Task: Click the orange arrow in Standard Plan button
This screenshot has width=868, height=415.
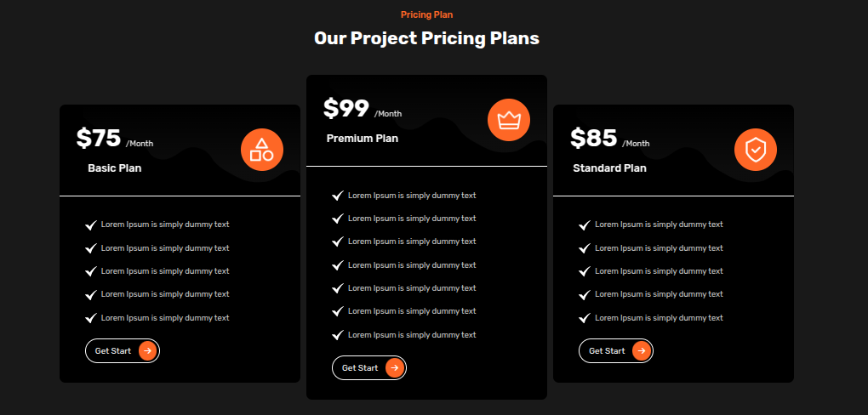Action: tap(642, 350)
